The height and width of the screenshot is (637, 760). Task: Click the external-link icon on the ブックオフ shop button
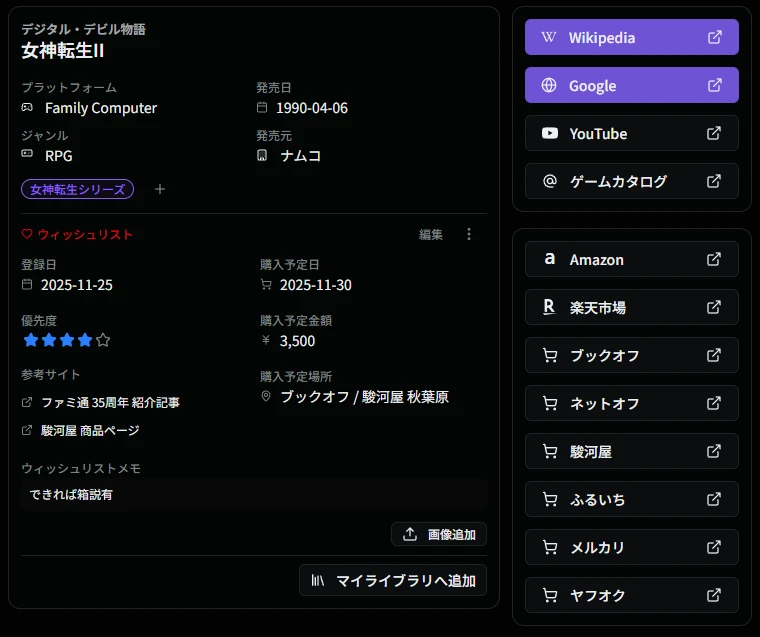[x=714, y=355]
